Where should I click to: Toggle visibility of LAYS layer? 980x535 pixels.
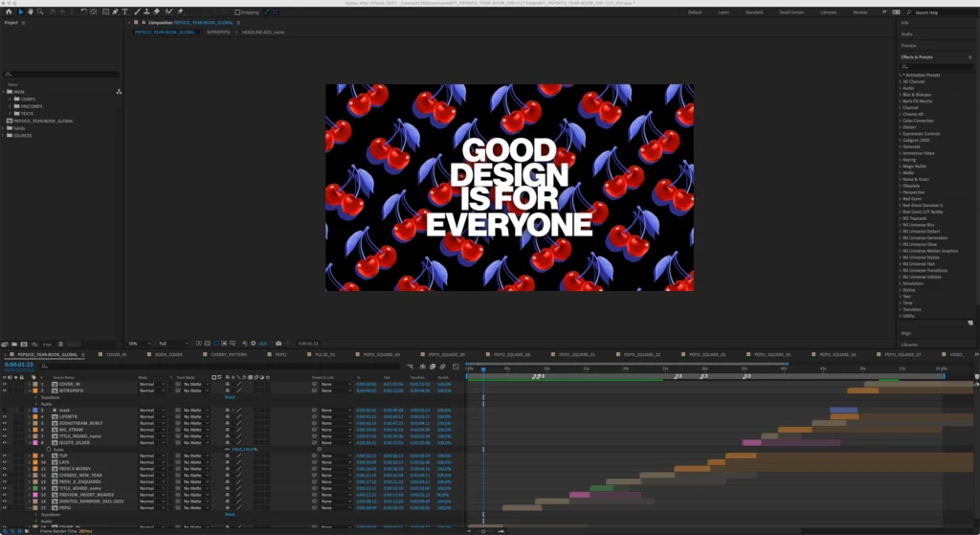(x=5, y=462)
